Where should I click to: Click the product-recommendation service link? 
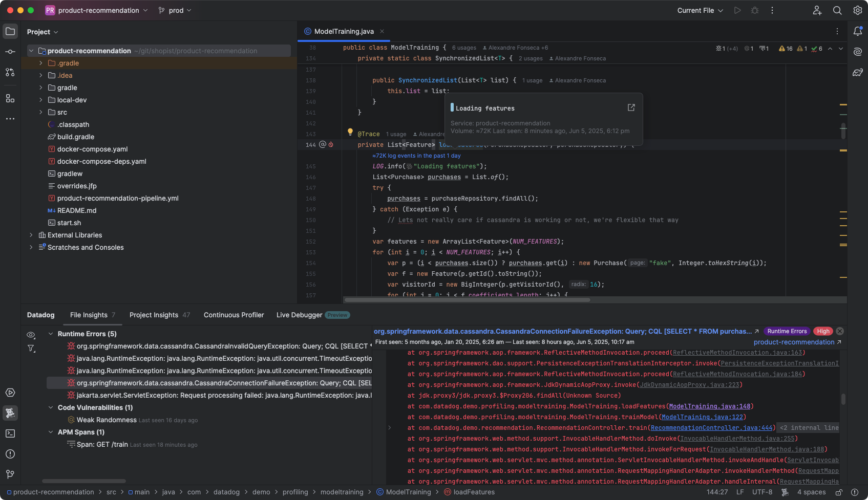coord(794,342)
